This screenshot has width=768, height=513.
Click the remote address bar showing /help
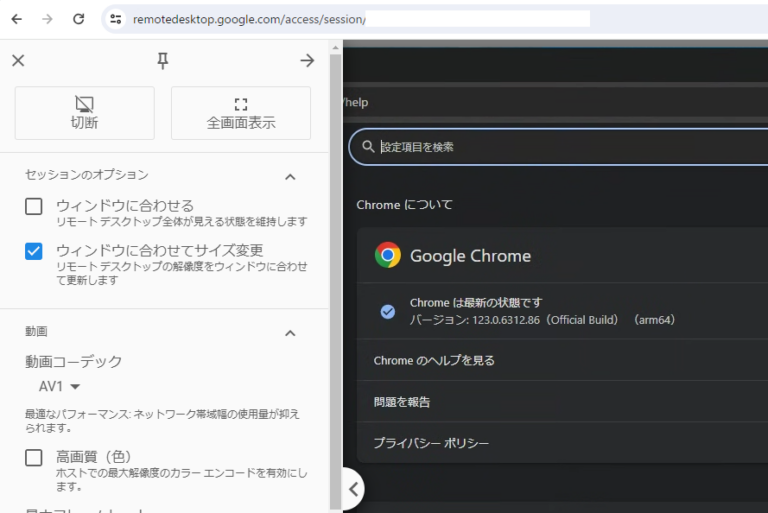(555, 102)
